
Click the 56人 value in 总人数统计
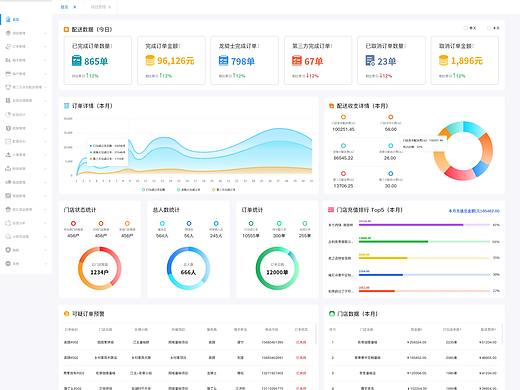189,236
